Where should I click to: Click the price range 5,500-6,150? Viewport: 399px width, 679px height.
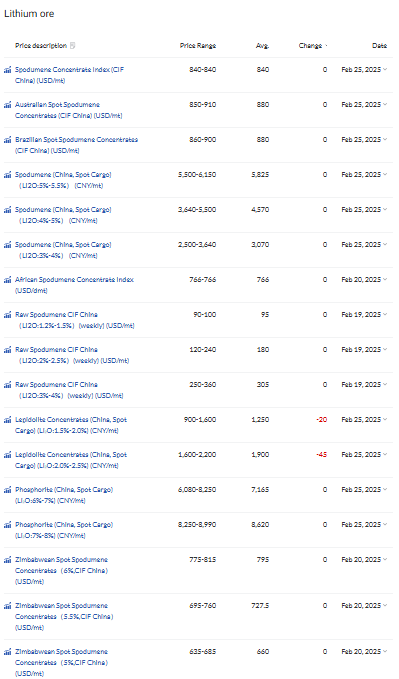coord(197,175)
